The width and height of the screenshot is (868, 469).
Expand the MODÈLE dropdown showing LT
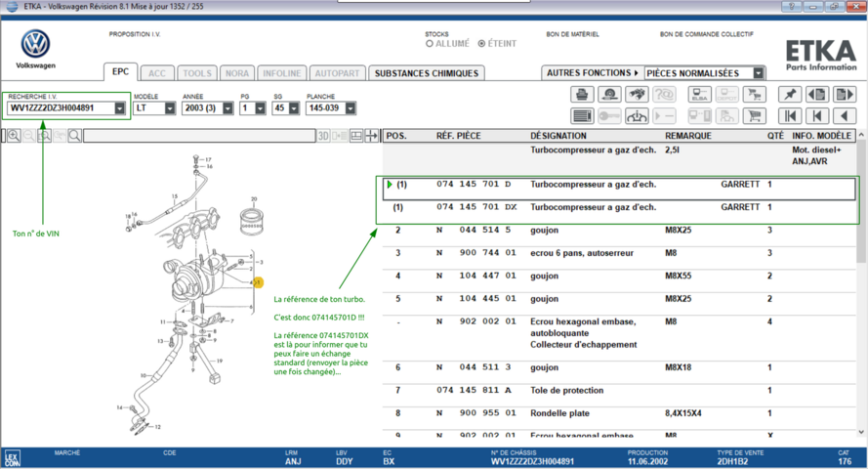coord(170,108)
